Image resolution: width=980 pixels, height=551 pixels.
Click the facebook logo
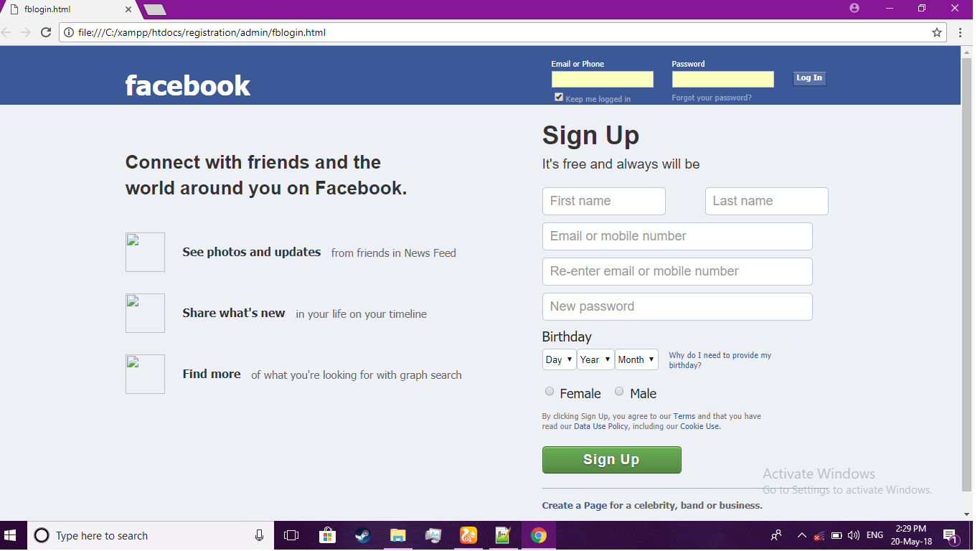pos(188,85)
